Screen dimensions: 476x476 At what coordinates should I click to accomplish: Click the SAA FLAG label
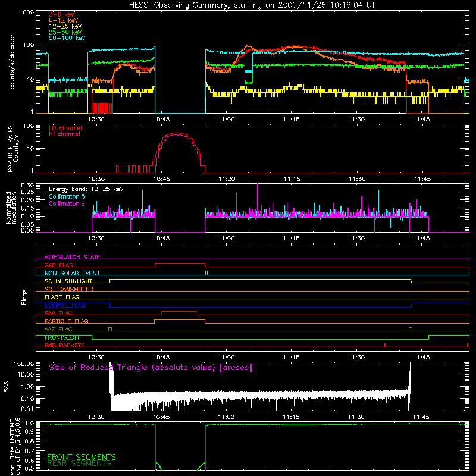(58, 313)
